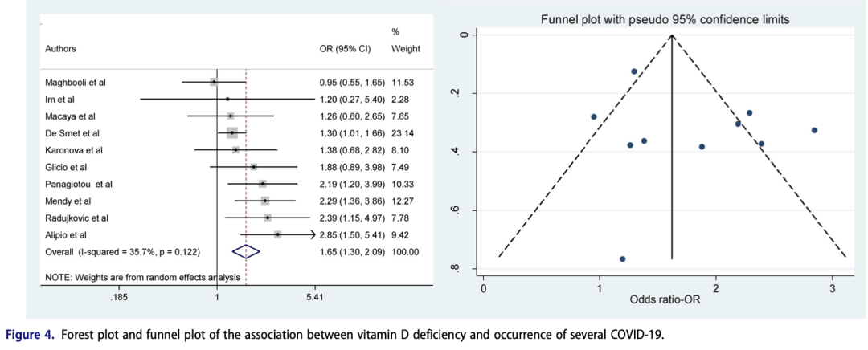Click the 'Weight' column header
The width and height of the screenshot is (868, 350).
[405, 48]
